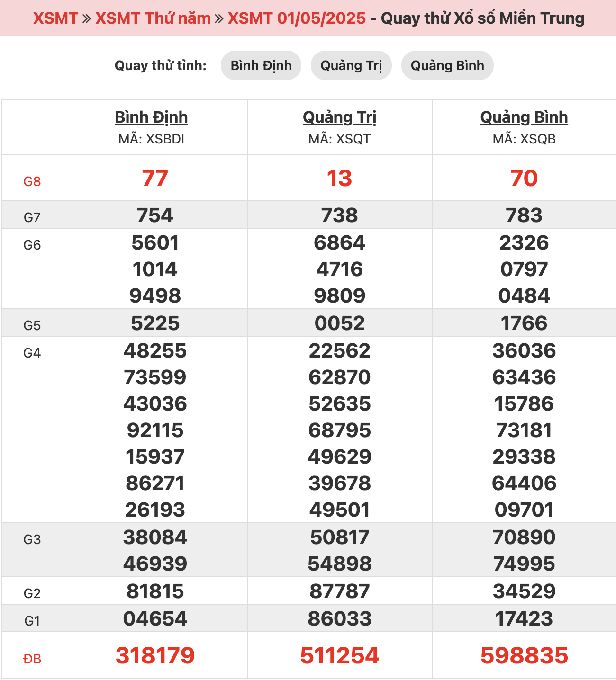Open the Quảng Bình column header link
Image resolution: width=616 pixels, height=680 pixels.
pyautogui.click(x=524, y=117)
